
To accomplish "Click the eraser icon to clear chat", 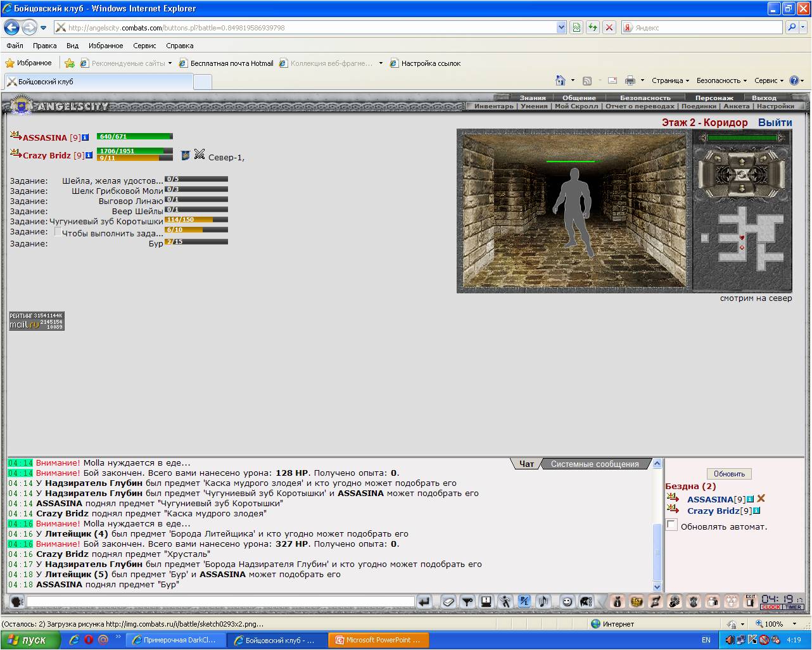I will point(448,602).
